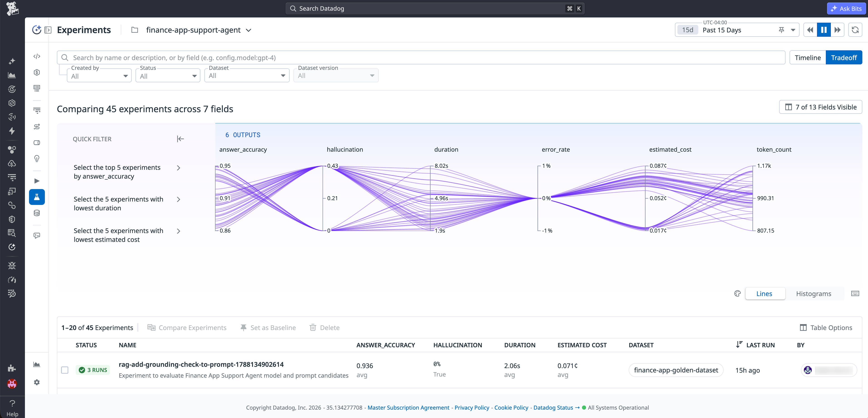Switch to the Timeline tab

808,58
